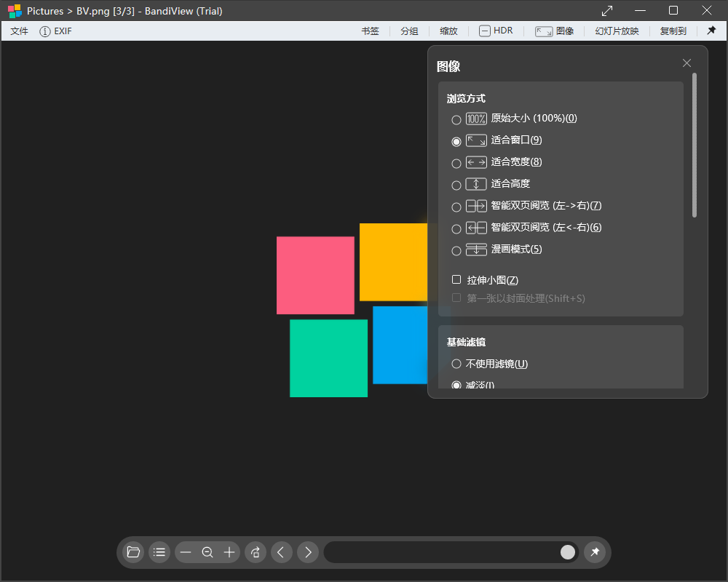Viewport: 728px width, 582px height.
Task: Open the 分组 menu
Action: (x=409, y=31)
